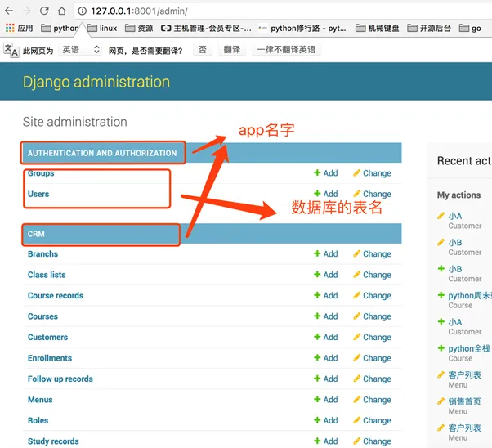492x448 pixels.
Task: Click the address bar URL field
Action: 245,11
